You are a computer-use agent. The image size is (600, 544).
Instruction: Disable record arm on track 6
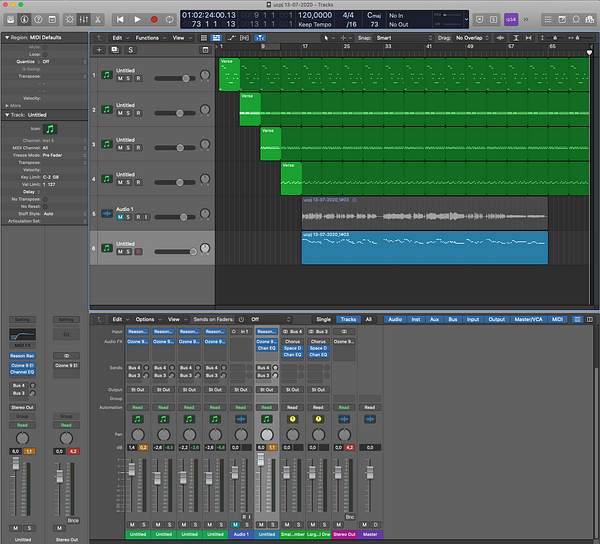137,251
